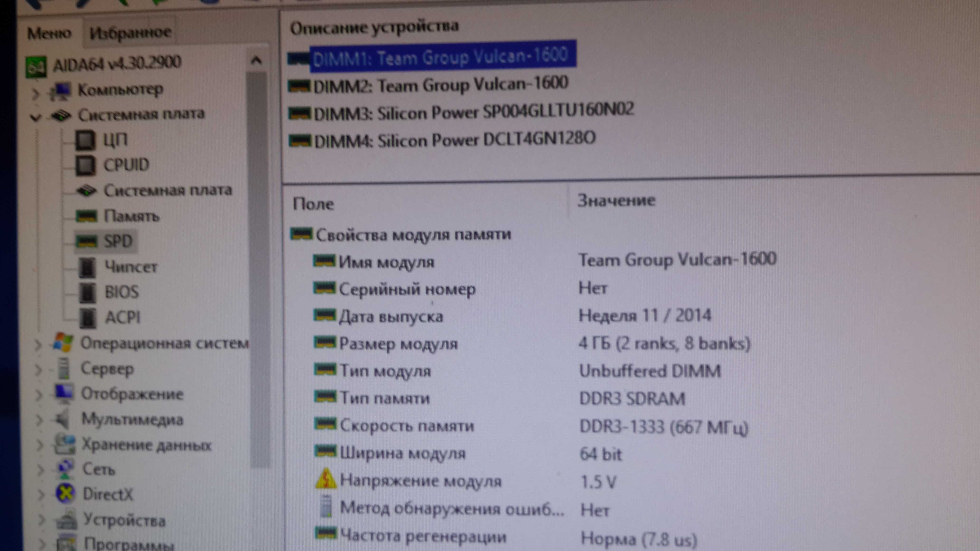Click the voltage warning icon for Напряжение модуля
Screen dimensions: 980x551
point(326,480)
